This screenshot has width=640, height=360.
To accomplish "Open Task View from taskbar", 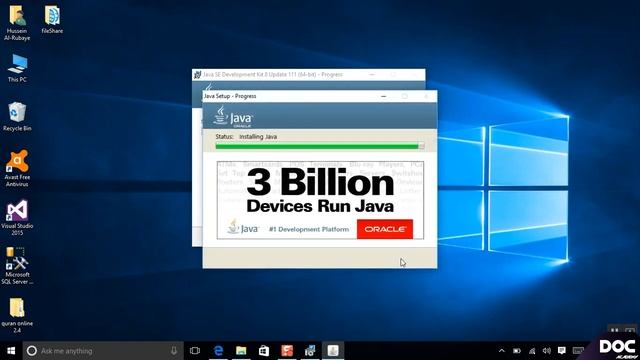I will point(195,351).
